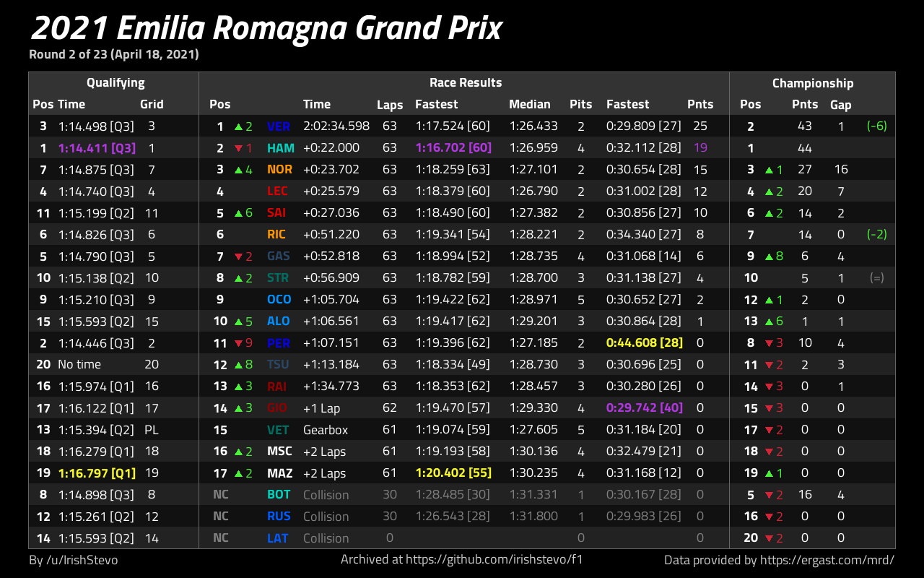Click championship up arrow in position 12 row
924x578 pixels.
pos(770,300)
